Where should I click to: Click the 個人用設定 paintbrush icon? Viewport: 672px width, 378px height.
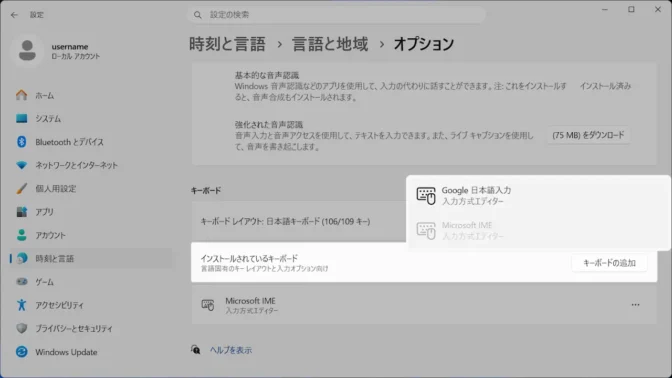point(21,189)
